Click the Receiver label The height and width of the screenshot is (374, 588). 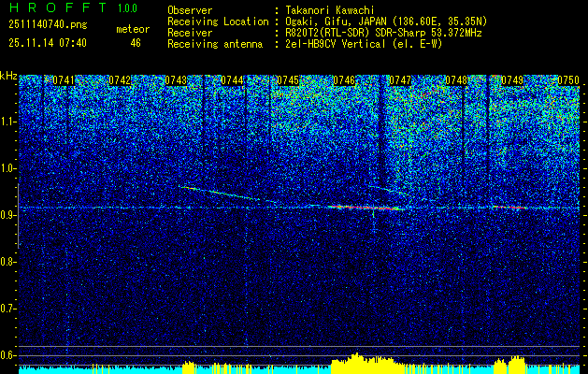[190, 33]
